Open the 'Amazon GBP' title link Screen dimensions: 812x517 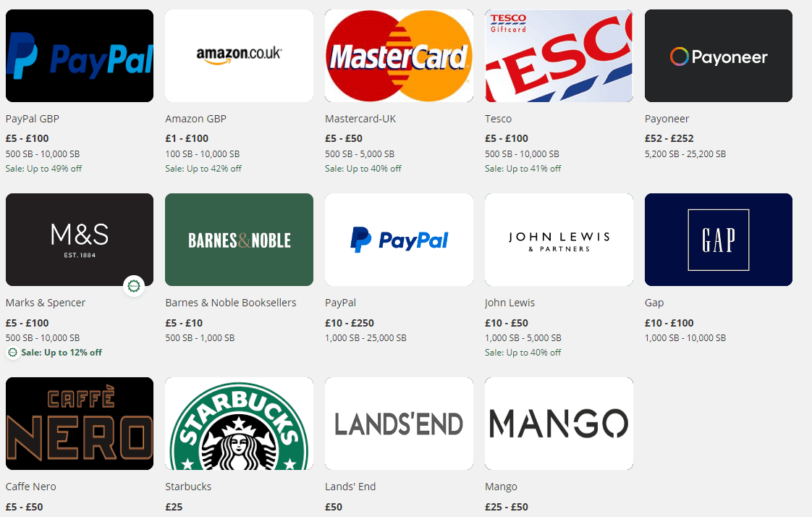click(195, 119)
